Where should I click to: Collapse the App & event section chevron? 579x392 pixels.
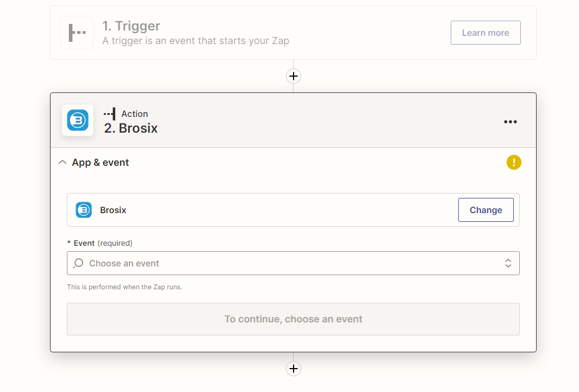[x=63, y=163]
